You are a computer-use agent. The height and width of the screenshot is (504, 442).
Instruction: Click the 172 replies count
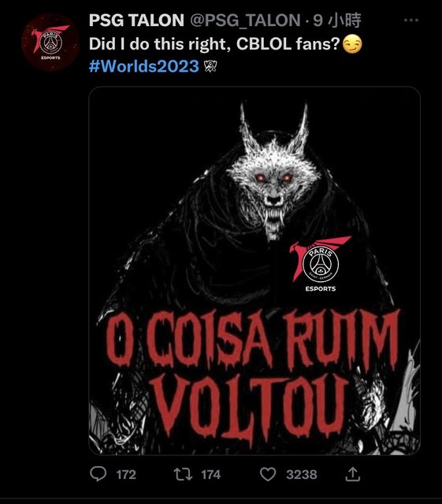126,475
